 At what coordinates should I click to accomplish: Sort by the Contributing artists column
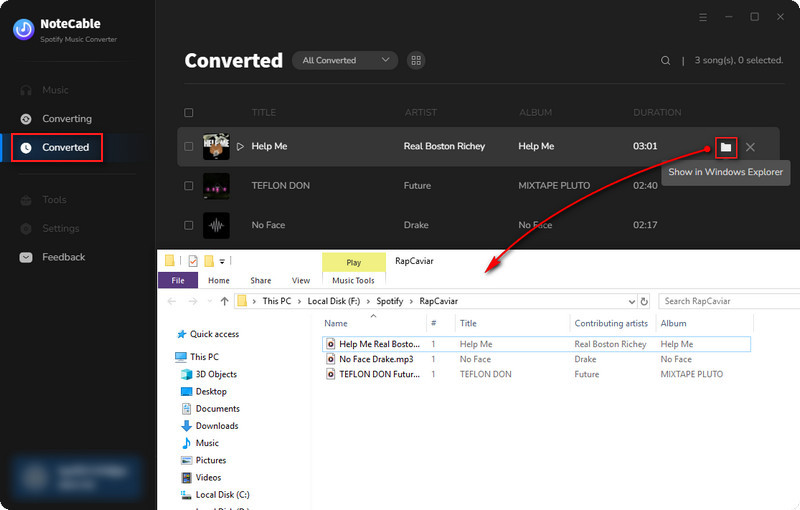611,323
